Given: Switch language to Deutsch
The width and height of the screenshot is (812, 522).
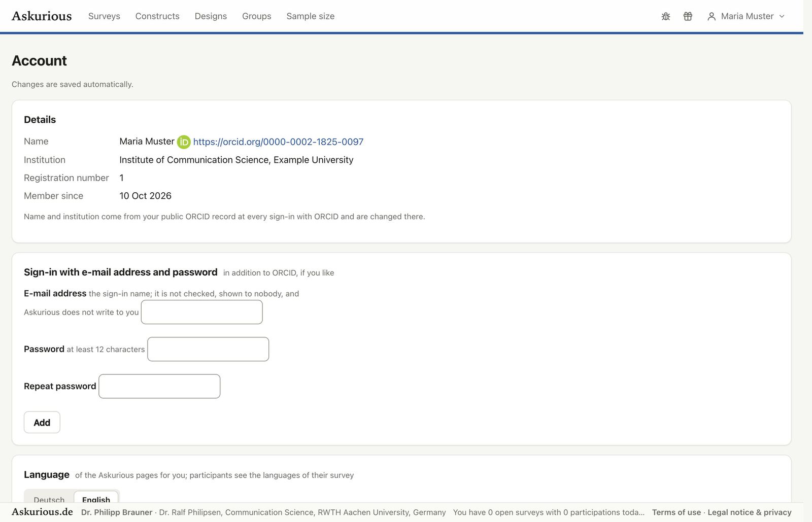Looking at the screenshot, I should pyautogui.click(x=49, y=499).
